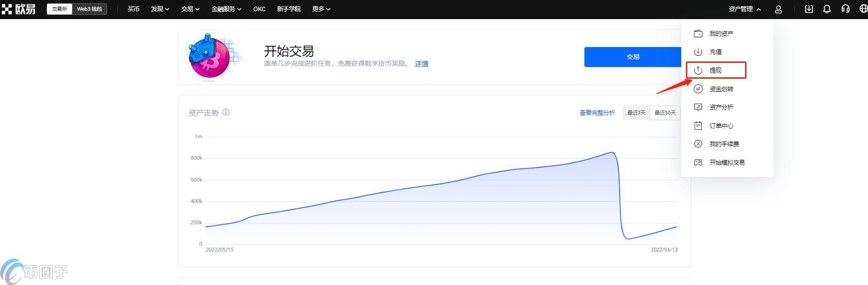Screen dimensions: 868x285
Task: Switch to Web3 钱包 mode
Action: coord(89,9)
